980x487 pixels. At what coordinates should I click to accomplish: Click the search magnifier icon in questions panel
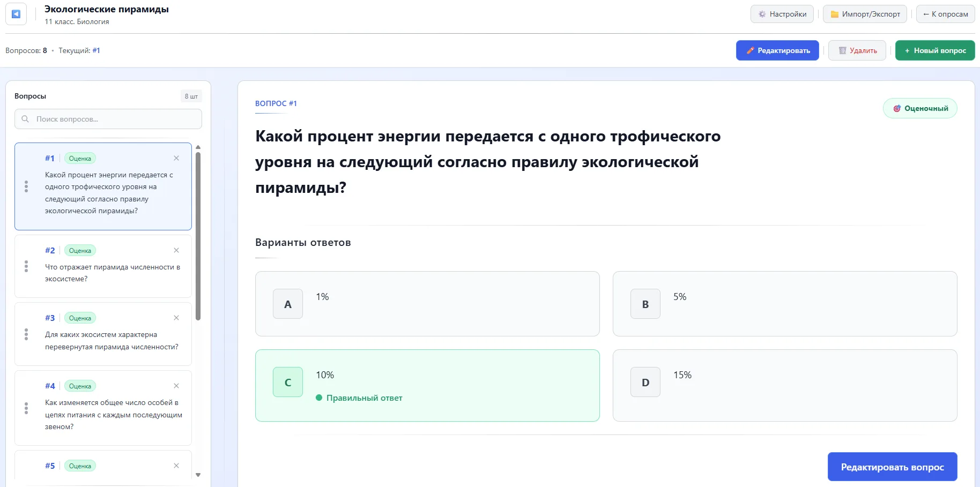(x=25, y=119)
